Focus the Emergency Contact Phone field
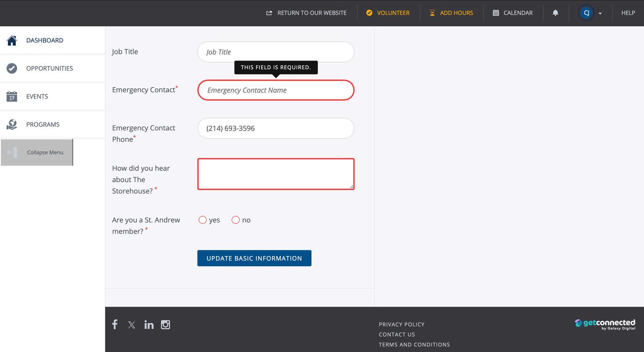This screenshot has height=352, width=644. pos(276,128)
